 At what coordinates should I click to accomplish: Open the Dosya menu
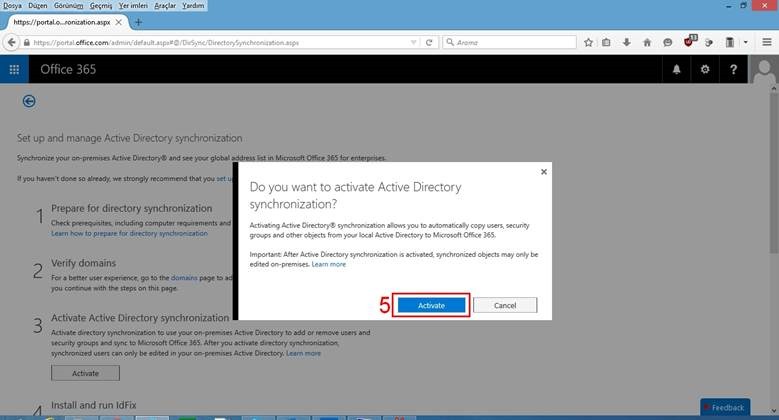(12, 5)
